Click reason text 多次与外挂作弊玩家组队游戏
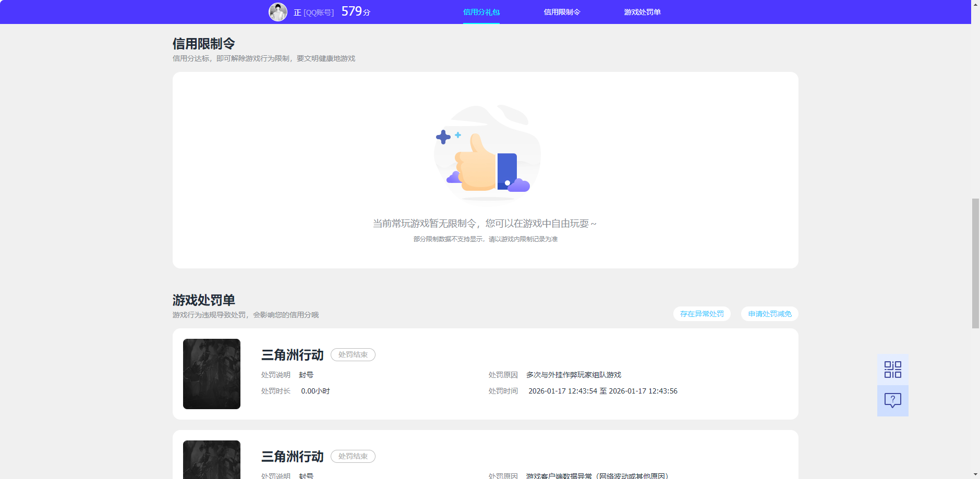The height and width of the screenshot is (479, 980). pyautogui.click(x=574, y=375)
